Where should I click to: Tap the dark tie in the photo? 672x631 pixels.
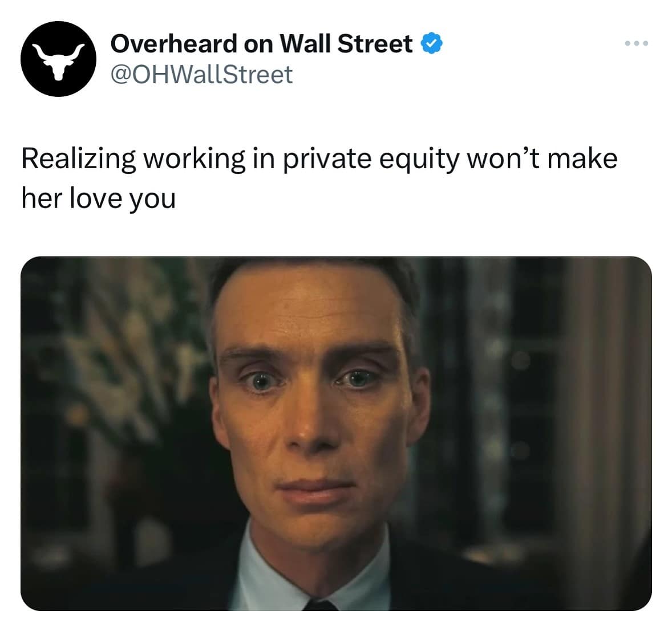click(321, 605)
